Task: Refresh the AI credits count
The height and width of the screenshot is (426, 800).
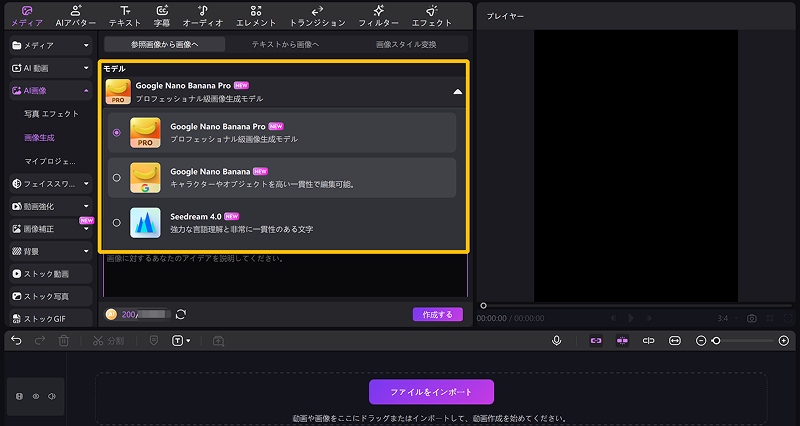Action: pyautogui.click(x=181, y=314)
